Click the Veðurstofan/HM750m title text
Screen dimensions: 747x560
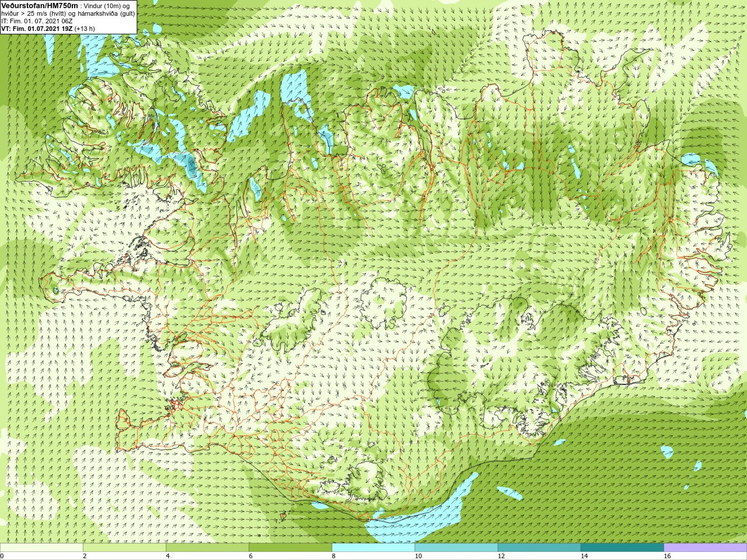pyautogui.click(x=39, y=5)
